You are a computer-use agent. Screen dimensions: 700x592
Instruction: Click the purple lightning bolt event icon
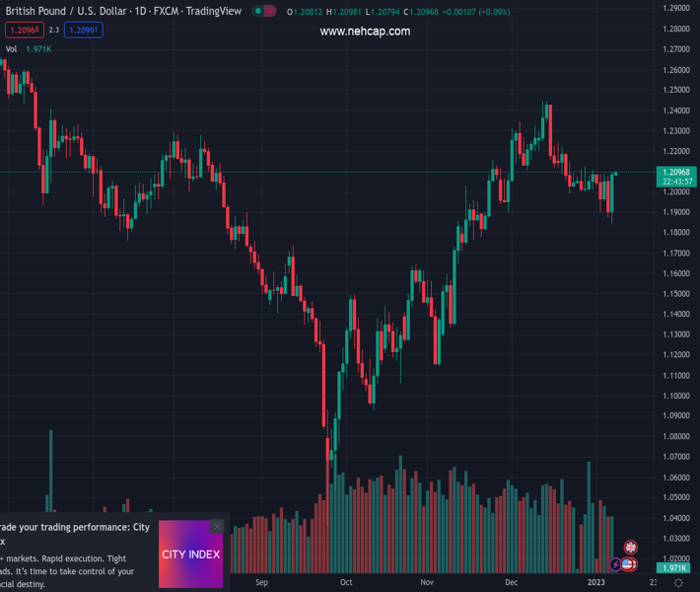[616, 565]
